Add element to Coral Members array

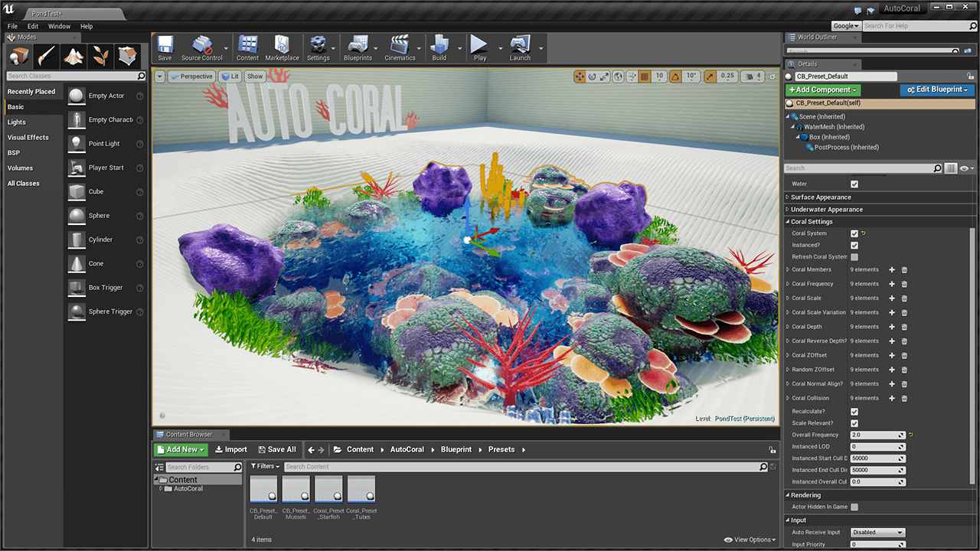tap(891, 269)
